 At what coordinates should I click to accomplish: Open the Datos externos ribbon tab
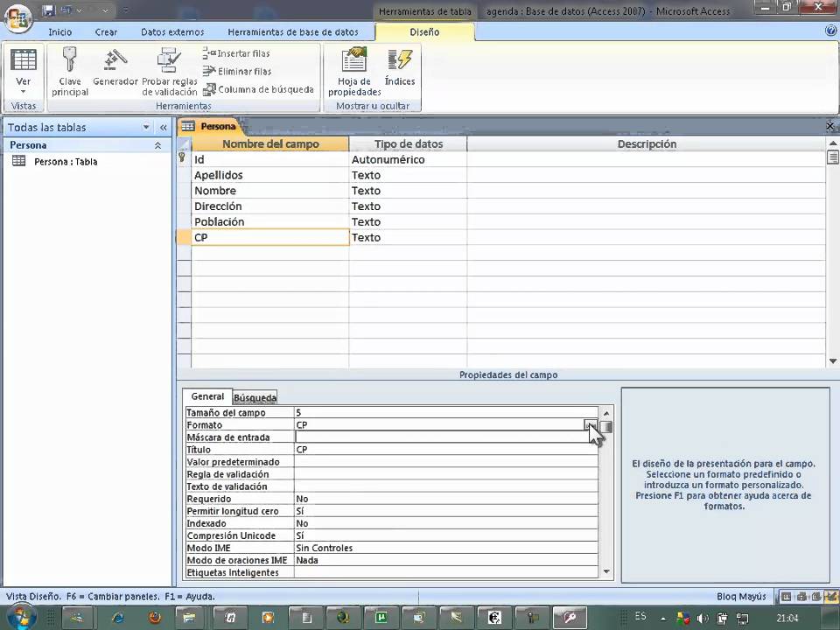[172, 32]
